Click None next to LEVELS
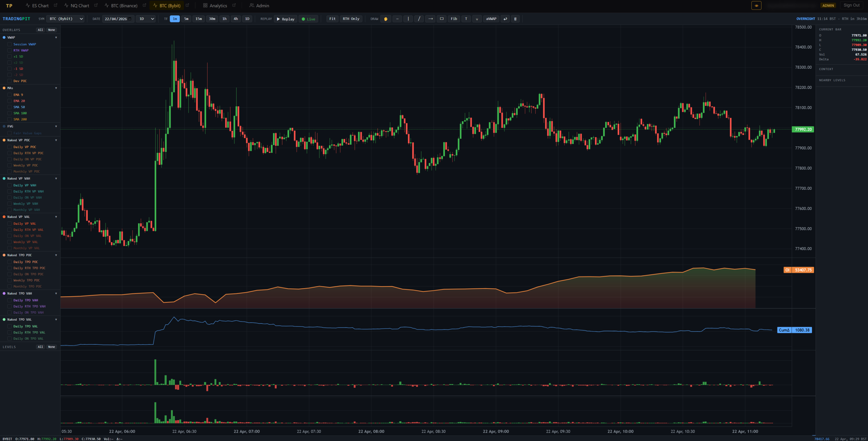Image resolution: width=868 pixels, height=441 pixels. 51,347
